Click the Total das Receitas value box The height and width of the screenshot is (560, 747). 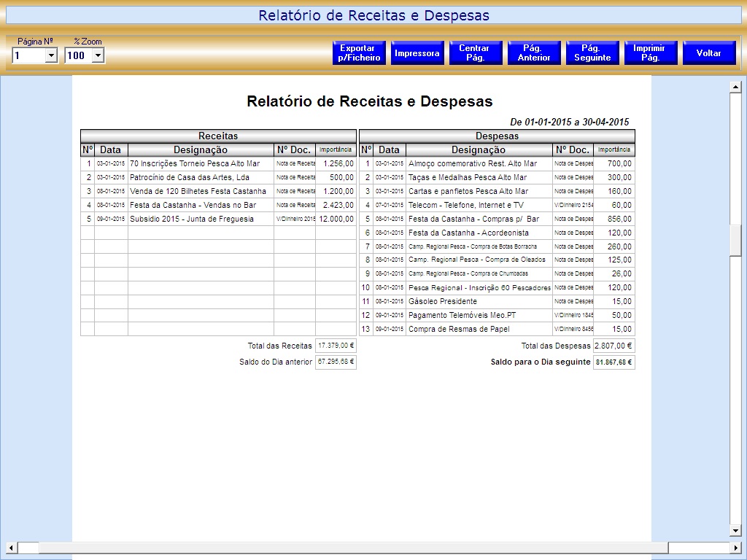click(336, 346)
